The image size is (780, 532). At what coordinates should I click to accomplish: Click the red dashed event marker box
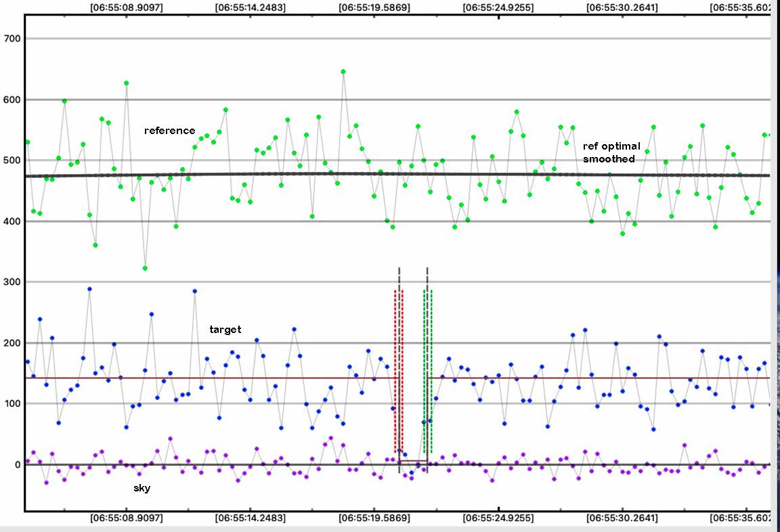tap(398, 371)
